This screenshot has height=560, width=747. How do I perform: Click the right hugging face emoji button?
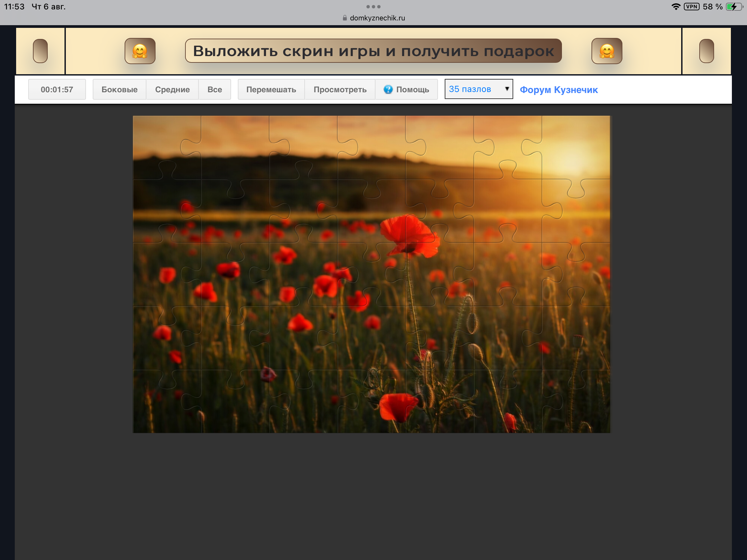(607, 51)
